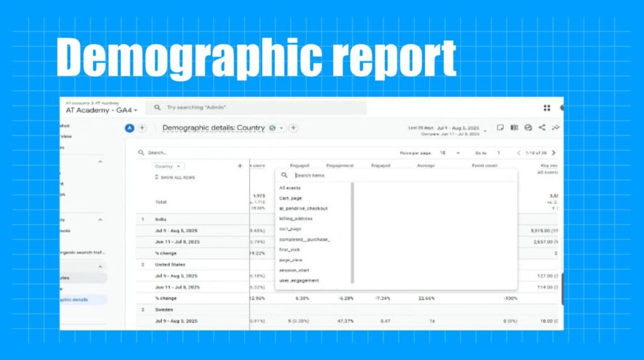Open the Insights sparkline icon

(x=555, y=127)
